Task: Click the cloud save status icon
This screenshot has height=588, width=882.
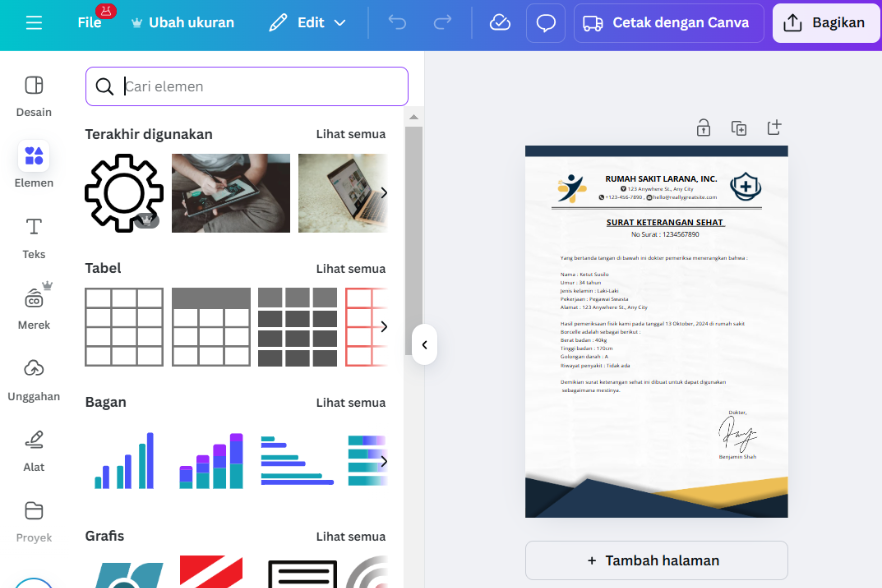Action: 499,23
